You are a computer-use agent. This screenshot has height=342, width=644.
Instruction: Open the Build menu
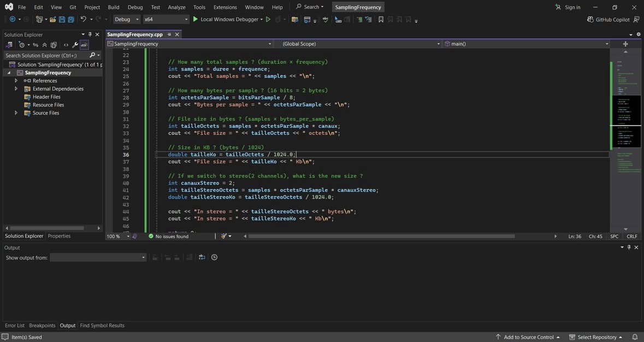114,7
